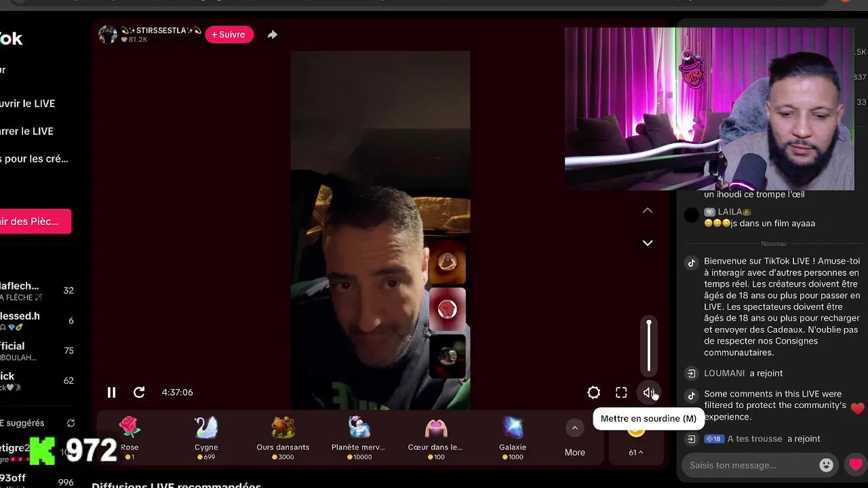The height and width of the screenshot is (488, 868).
Task: Open suggested live with 6 viewers
Action: (x=37, y=321)
